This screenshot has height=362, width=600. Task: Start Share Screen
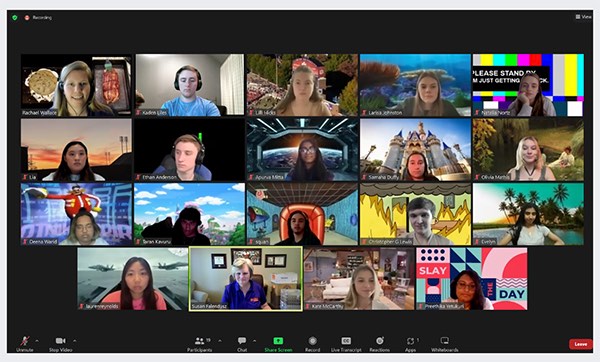pos(278,343)
